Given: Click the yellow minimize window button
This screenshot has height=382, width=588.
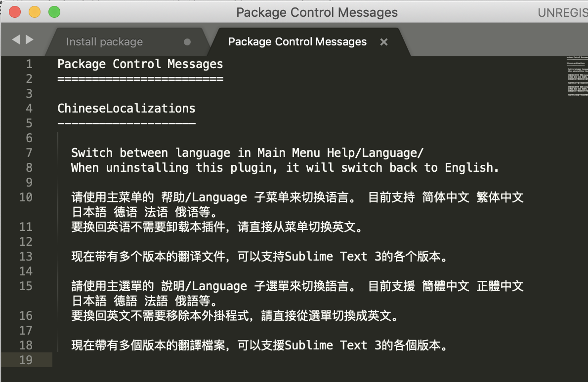Looking at the screenshot, I should (x=35, y=12).
